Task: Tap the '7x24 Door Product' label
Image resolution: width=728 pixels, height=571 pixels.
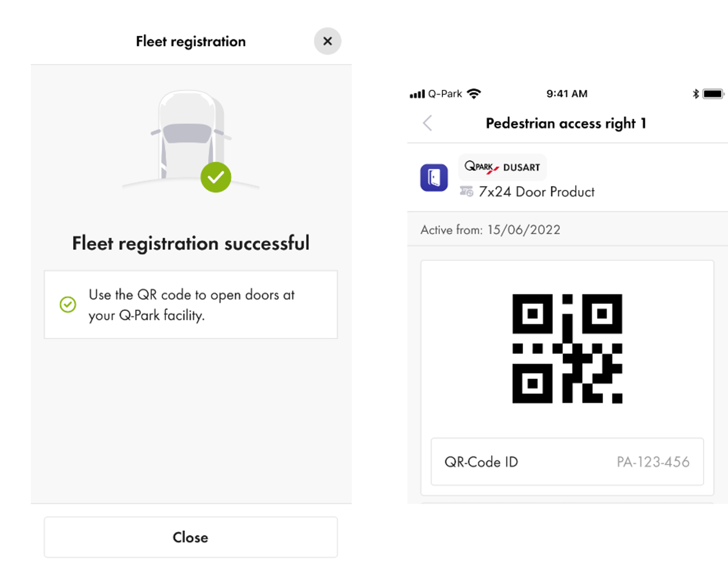Action: 536,192
